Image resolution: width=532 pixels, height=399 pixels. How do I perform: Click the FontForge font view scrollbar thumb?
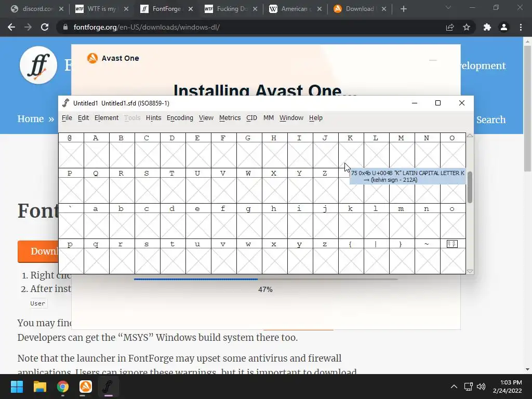[x=470, y=187]
